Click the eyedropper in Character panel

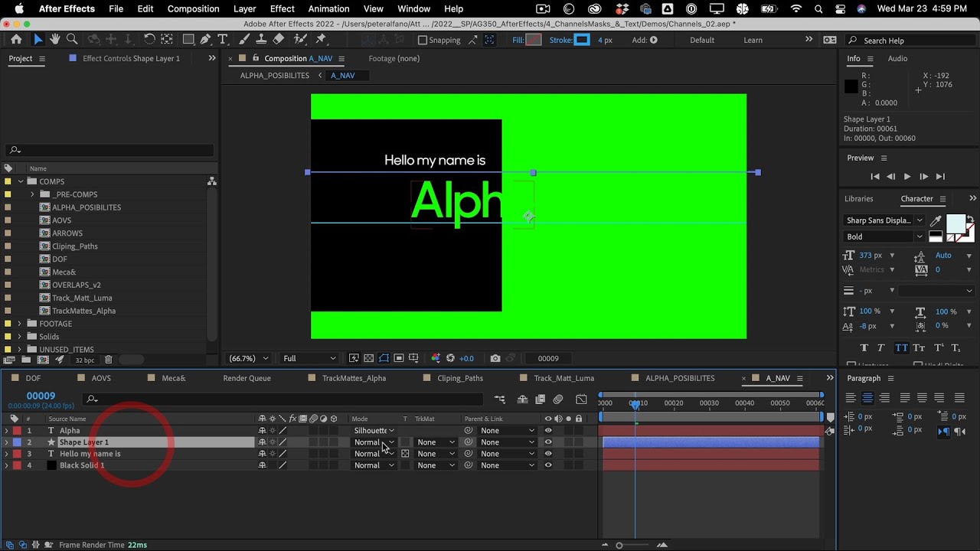936,221
